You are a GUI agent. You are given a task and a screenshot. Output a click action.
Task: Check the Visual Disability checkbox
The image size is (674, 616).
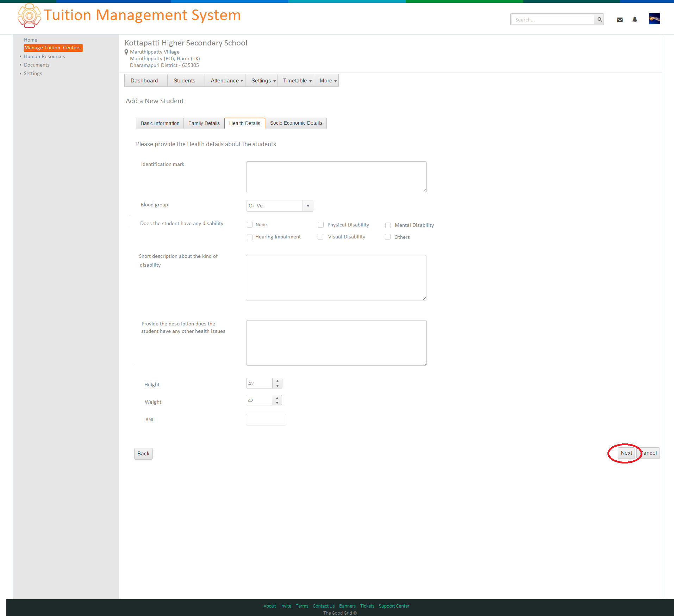320,237
